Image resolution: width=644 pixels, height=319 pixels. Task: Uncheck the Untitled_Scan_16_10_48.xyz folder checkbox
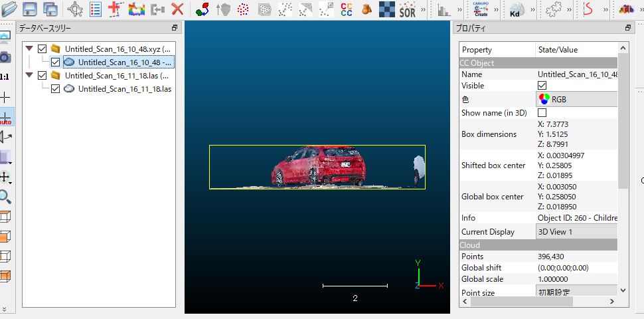click(x=42, y=49)
